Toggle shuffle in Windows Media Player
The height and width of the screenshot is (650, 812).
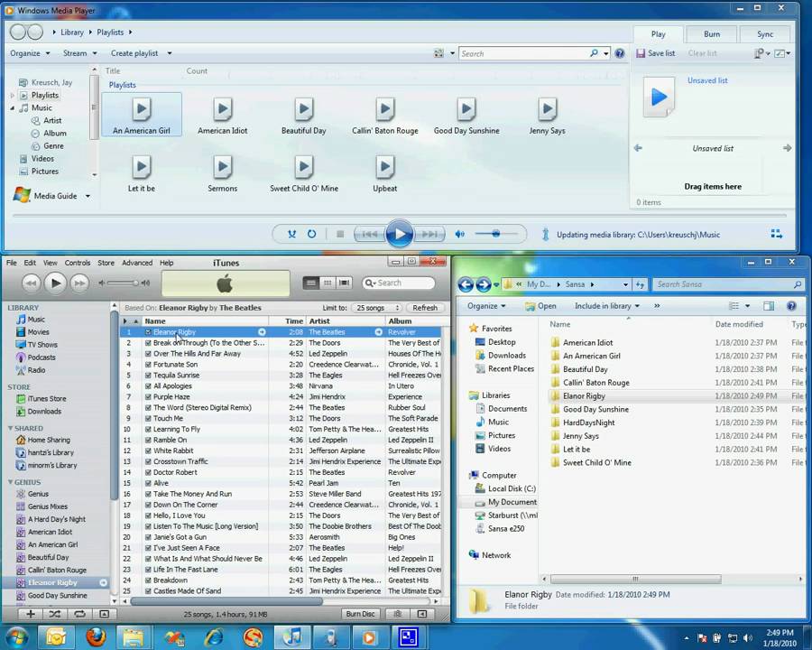292,235
